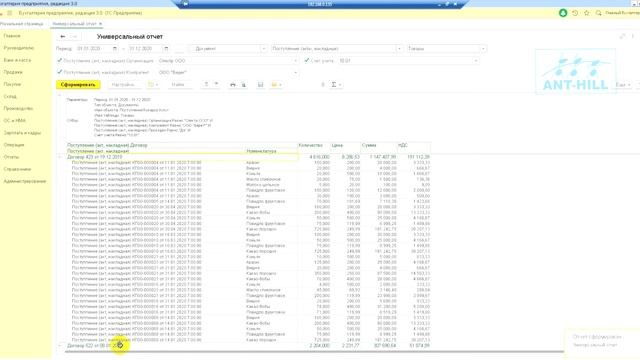Viewport: 640px width, 360px height.
Task: Open the main hamburger menu
Action: point(9,13)
